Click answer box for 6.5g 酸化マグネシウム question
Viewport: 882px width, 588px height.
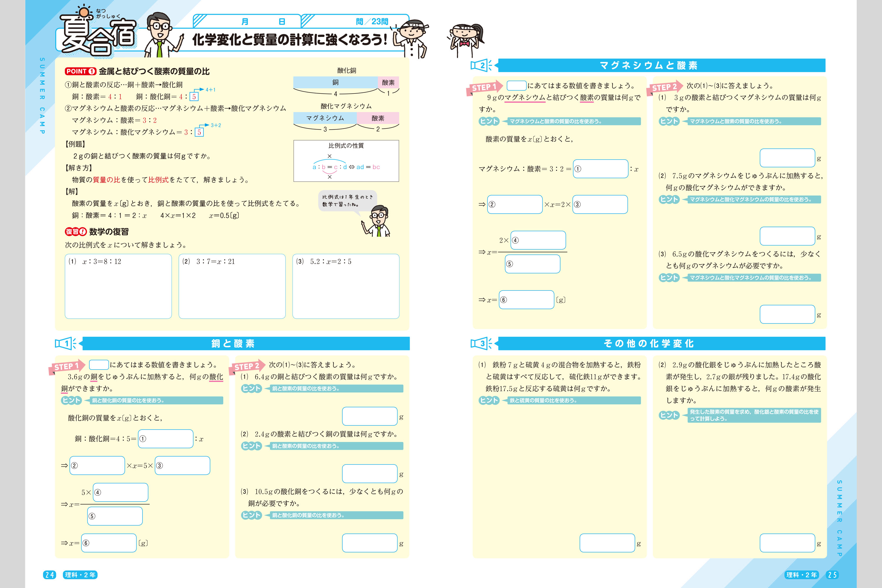point(788,314)
